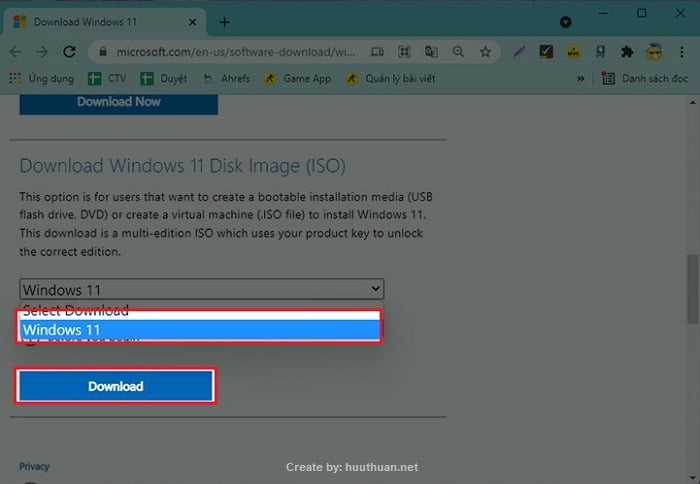Image resolution: width=700 pixels, height=484 pixels.
Task: Open Danh sách đọc reading list
Action: (x=644, y=79)
